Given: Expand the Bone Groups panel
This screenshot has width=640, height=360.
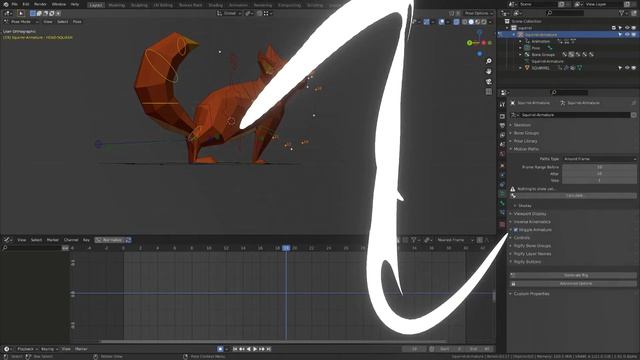Looking at the screenshot, I should (526, 133).
